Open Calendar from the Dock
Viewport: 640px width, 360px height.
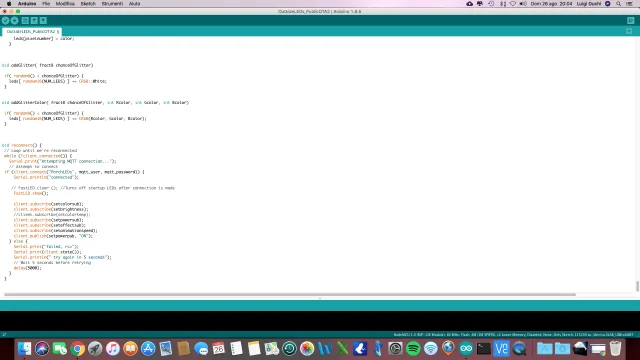coord(218,349)
